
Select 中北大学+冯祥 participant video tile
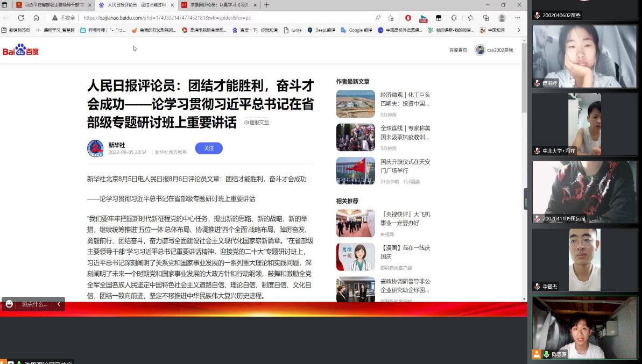pos(584,124)
